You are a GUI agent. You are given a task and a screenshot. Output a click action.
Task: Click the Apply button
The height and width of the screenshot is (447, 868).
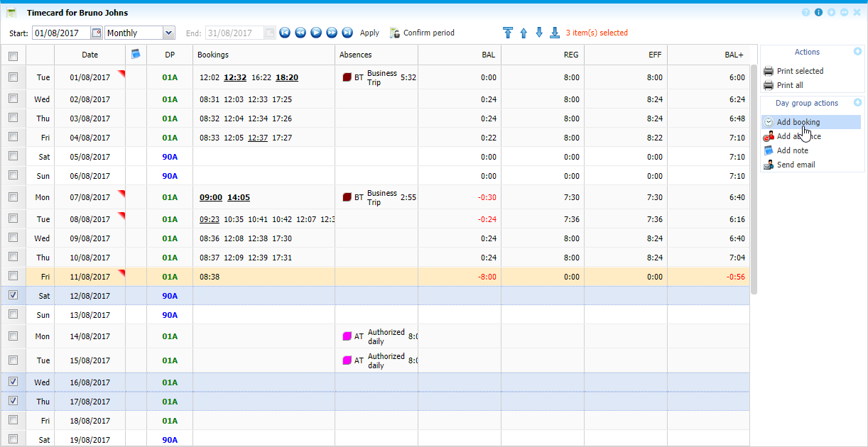coord(369,33)
